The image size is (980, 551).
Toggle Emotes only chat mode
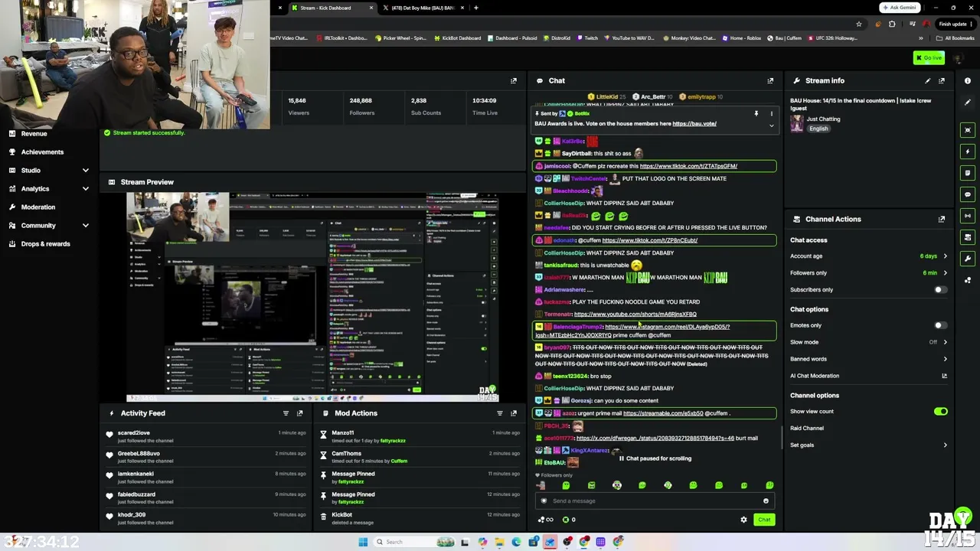(x=940, y=325)
